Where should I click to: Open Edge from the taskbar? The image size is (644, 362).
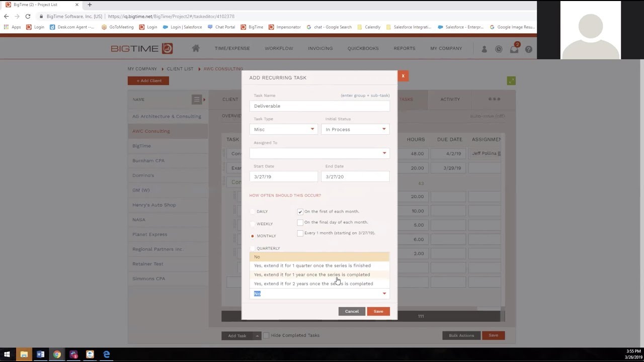[x=107, y=354]
